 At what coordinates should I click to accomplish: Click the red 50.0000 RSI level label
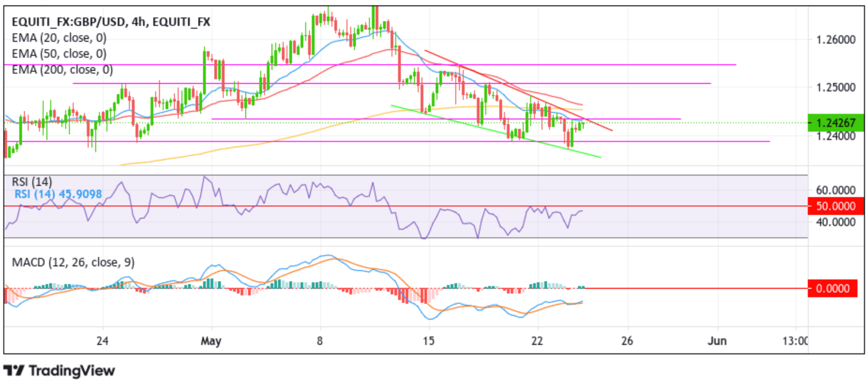point(836,206)
